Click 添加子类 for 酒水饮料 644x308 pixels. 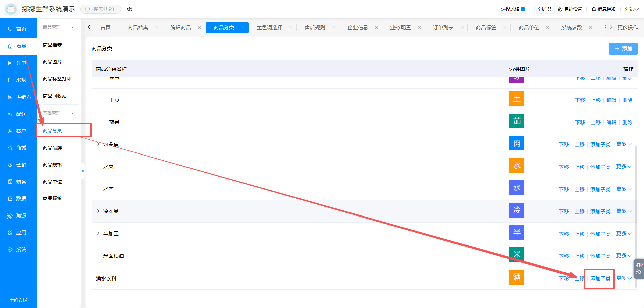(x=600, y=279)
